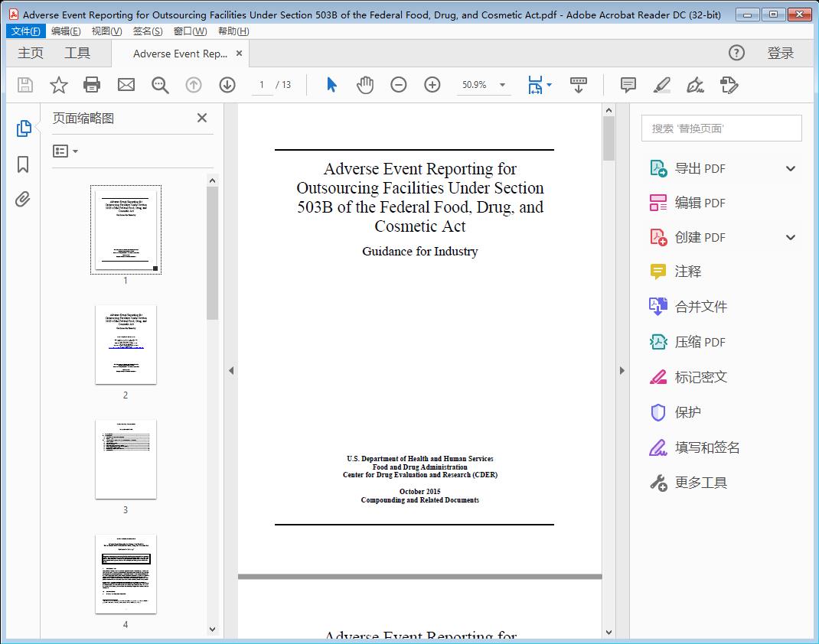Select the Highlight text tool icon
The height and width of the screenshot is (644, 819).
[x=661, y=86]
